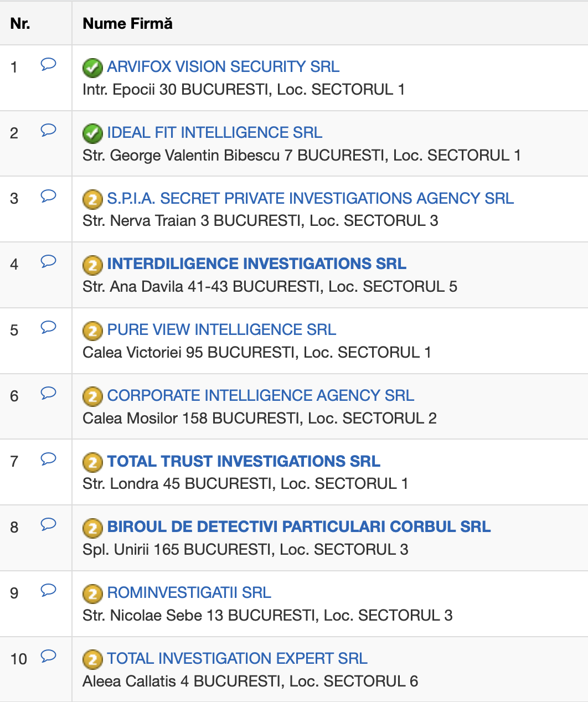The height and width of the screenshot is (702, 588).
Task: Click comment bubble icon in row 4
Action: point(48,261)
